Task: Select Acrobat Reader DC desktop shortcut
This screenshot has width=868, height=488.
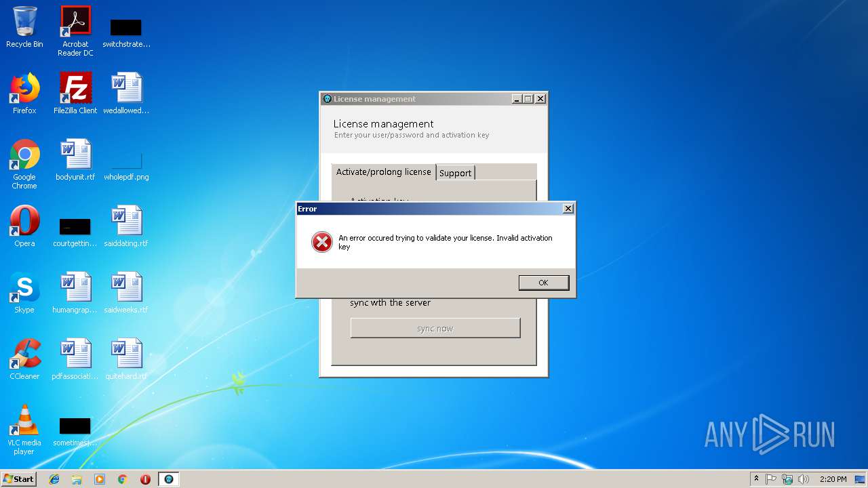Action: pyautogui.click(x=75, y=31)
